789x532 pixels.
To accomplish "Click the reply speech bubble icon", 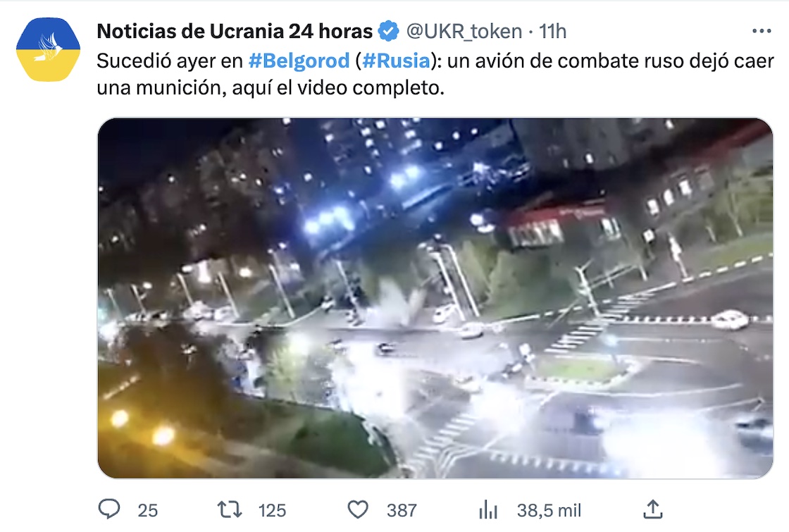I will 109,509.
